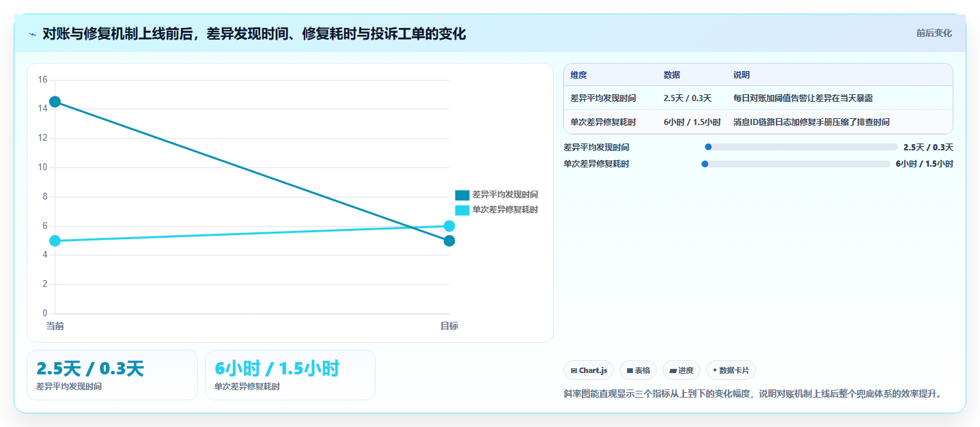Image resolution: width=980 pixels, height=427 pixels.
Task: Click the light cyan data point at 目标
Action: click(x=449, y=226)
